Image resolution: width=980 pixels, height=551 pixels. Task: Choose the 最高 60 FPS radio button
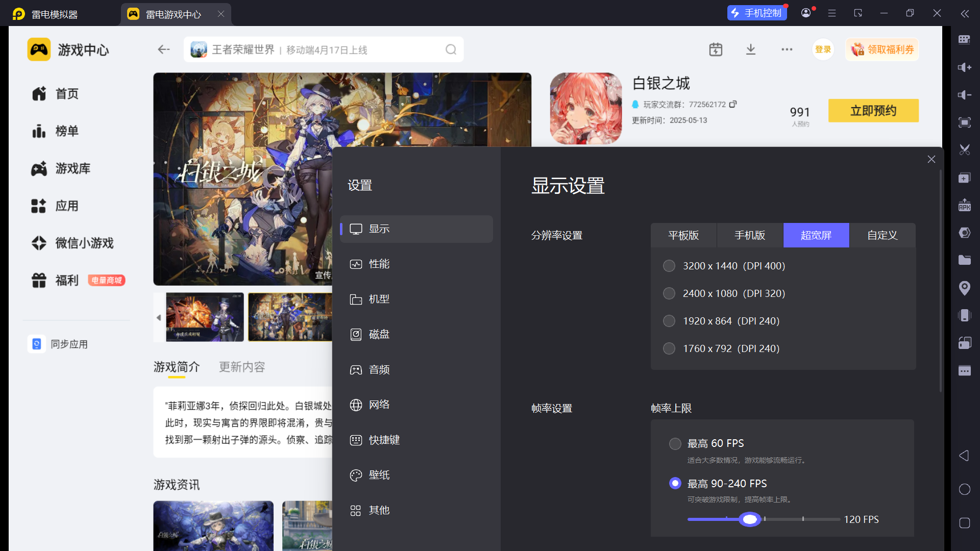tap(675, 443)
